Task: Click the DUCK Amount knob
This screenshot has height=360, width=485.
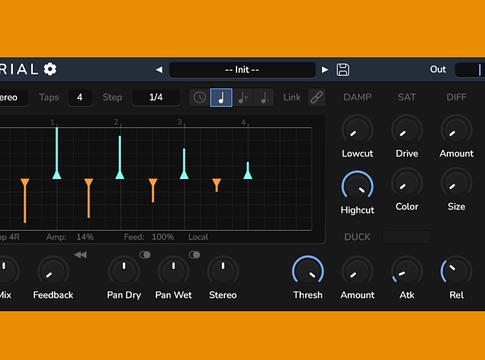Action: point(357,272)
